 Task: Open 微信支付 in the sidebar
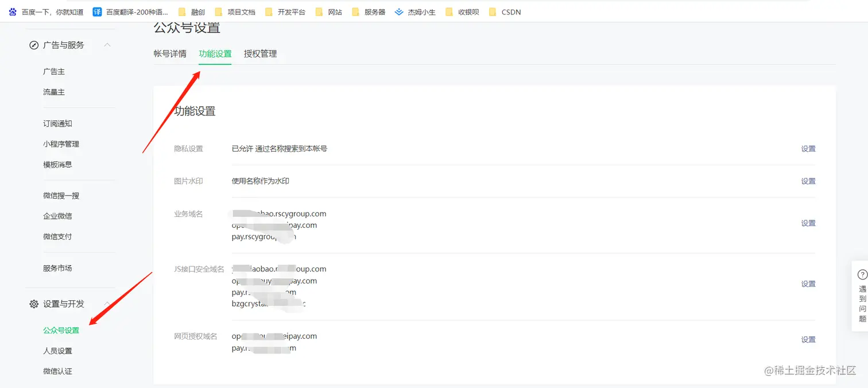pos(57,236)
